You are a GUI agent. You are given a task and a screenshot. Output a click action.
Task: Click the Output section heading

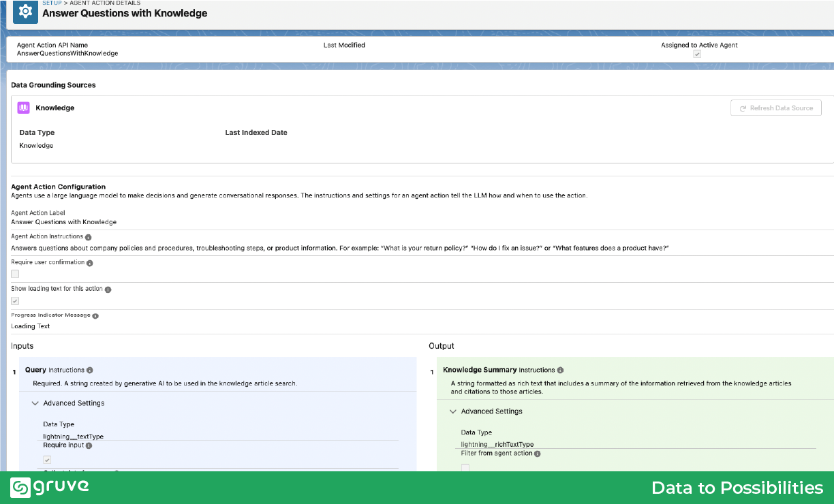click(442, 346)
